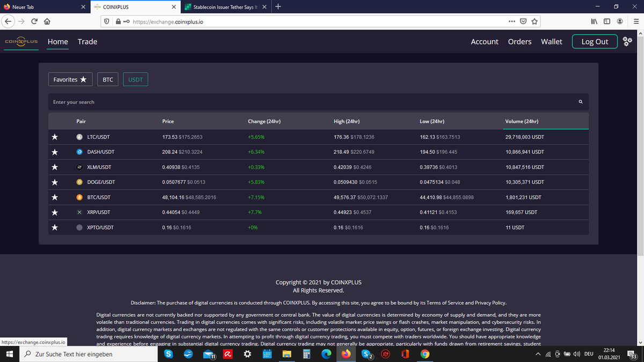This screenshot has height=362, width=644.
Task: Click the Stellar XLM coin icon
Action: click(79, 167)
